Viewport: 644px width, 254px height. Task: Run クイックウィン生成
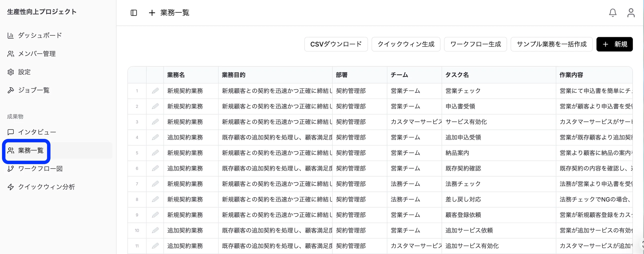click(x=405, y=44)
